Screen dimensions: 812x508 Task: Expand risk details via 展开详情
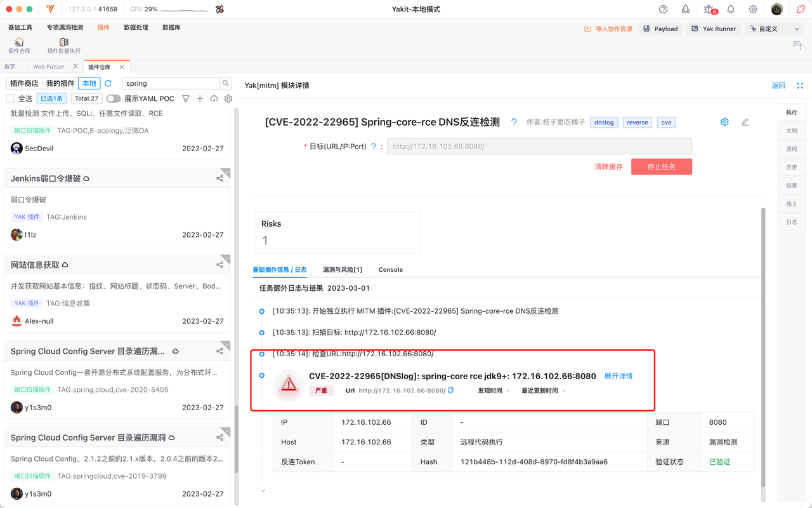[x=618, y=376]
